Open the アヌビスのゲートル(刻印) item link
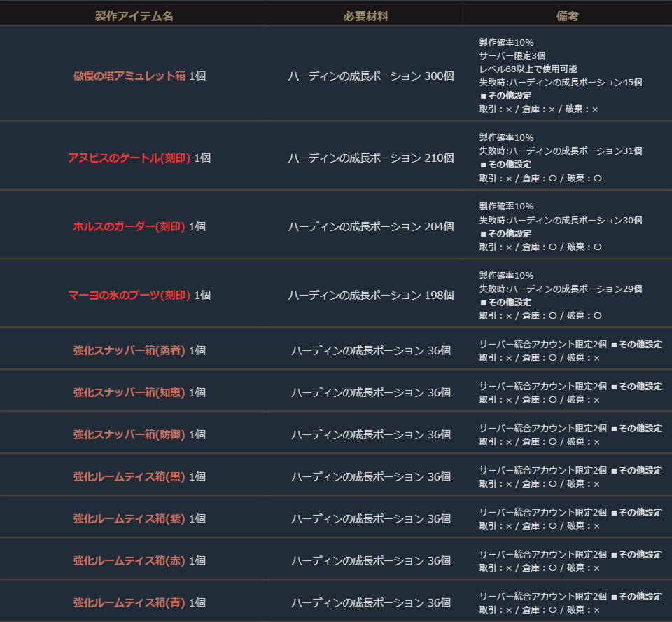The height and width of the screenshot is (622, 672). tap(129, 158)
